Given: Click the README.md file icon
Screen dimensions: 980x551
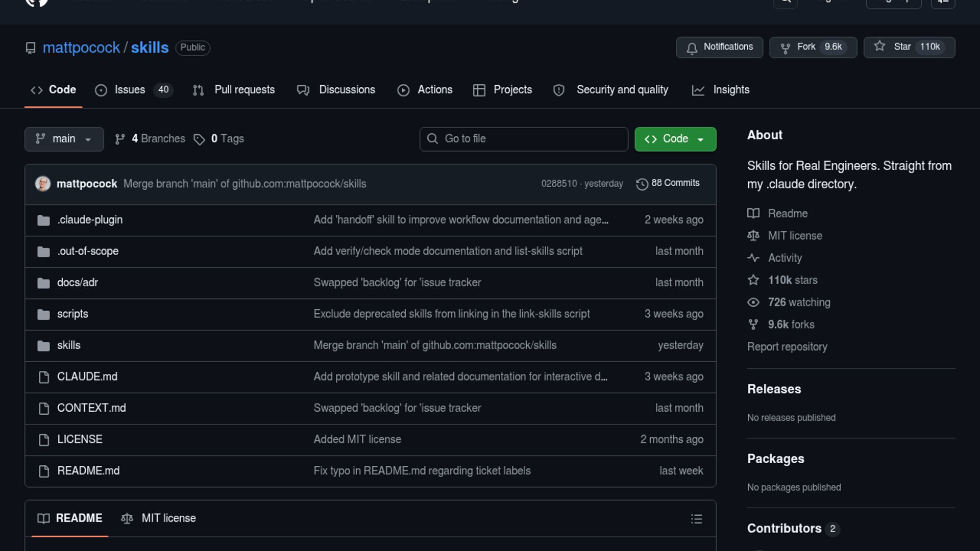Looking at the screenshot, I should click(x=44, y=471).
